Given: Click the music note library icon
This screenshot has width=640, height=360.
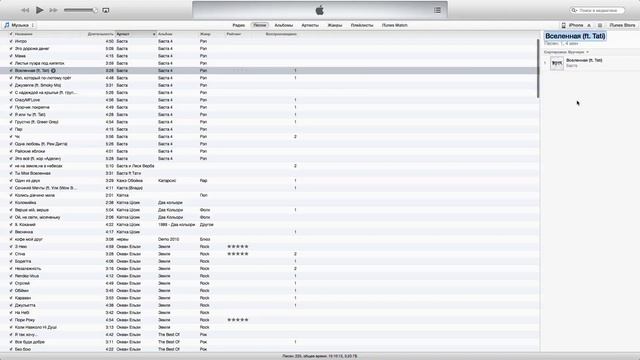Looking at the screenshot, I should (x=7, y=25).
